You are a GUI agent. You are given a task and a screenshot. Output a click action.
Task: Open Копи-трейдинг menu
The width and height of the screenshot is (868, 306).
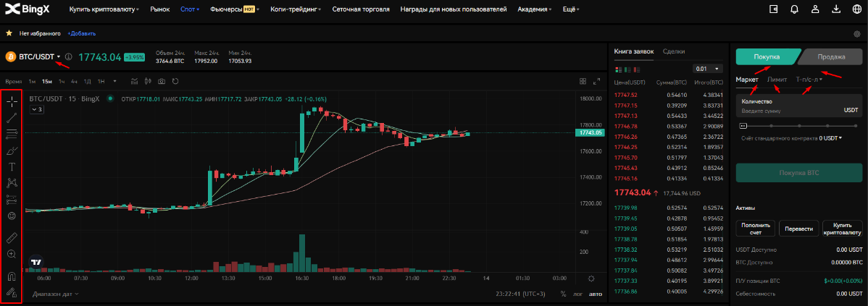coord(296,9)
